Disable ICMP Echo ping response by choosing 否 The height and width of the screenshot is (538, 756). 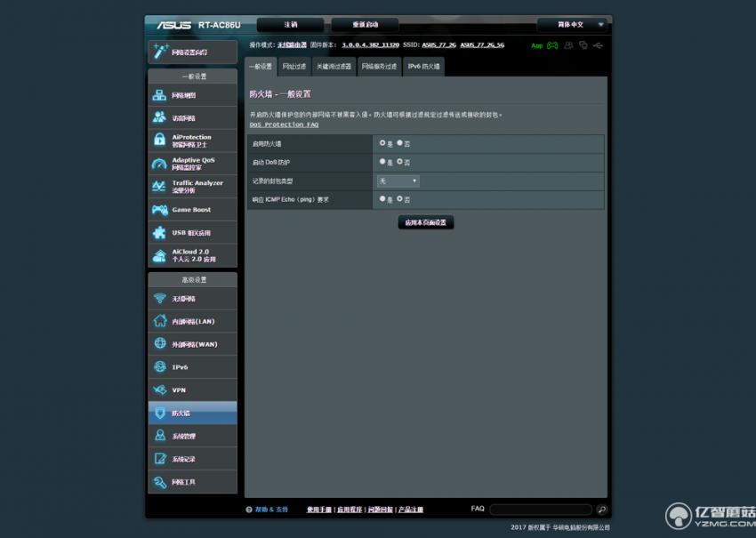point(399,199)
